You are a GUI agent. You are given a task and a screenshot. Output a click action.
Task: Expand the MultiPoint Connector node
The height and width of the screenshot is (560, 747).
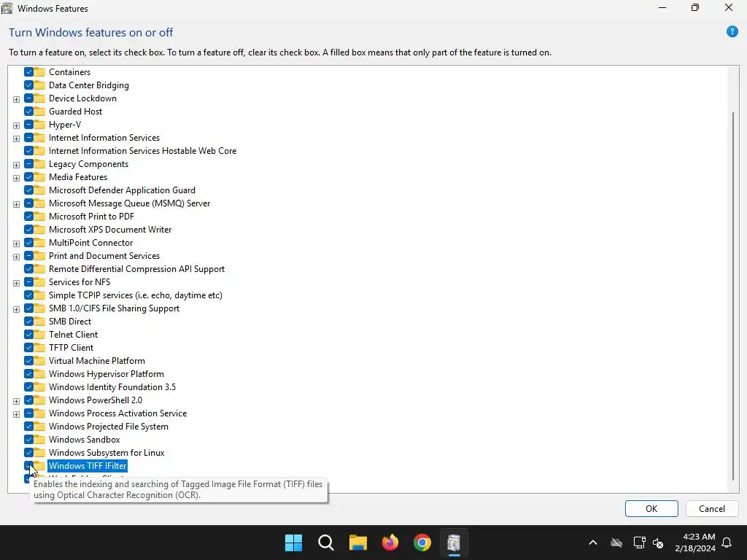[x=16, y=244]
